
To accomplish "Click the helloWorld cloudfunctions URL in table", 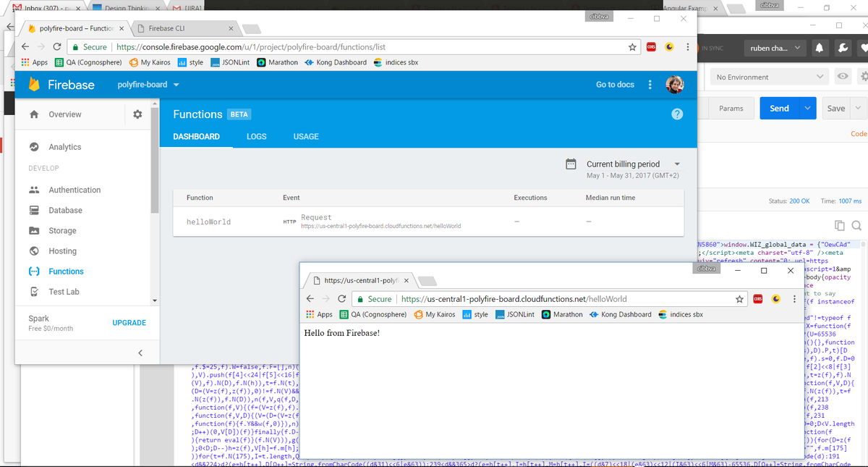I will tap(380, 226).
